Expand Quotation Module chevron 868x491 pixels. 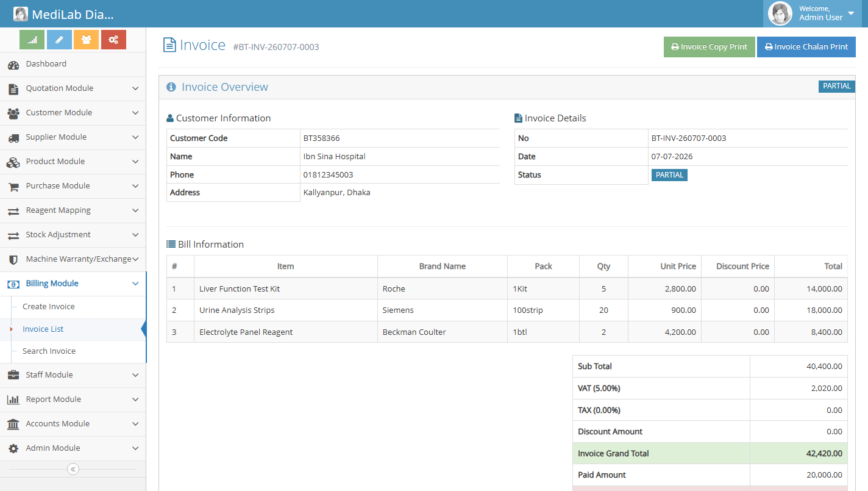(x=135, y=88)
